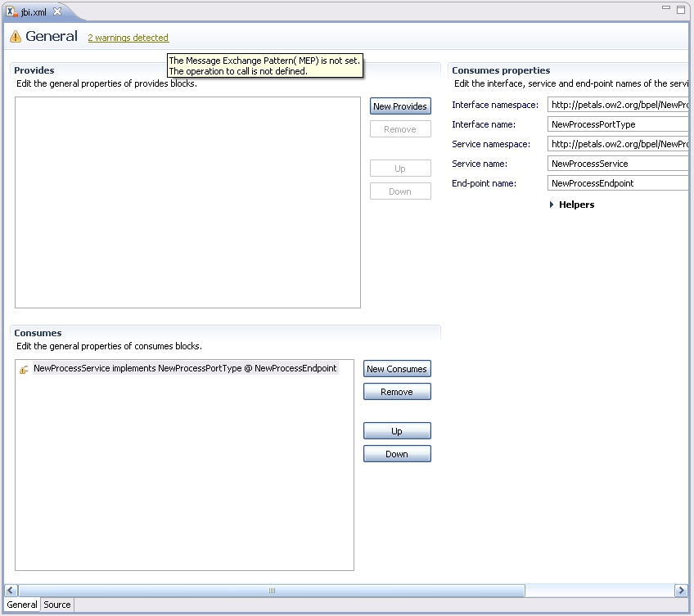The width and height of the screenshot is (694, 616).
Task: Minimize the editor panel
Action: 665,9
